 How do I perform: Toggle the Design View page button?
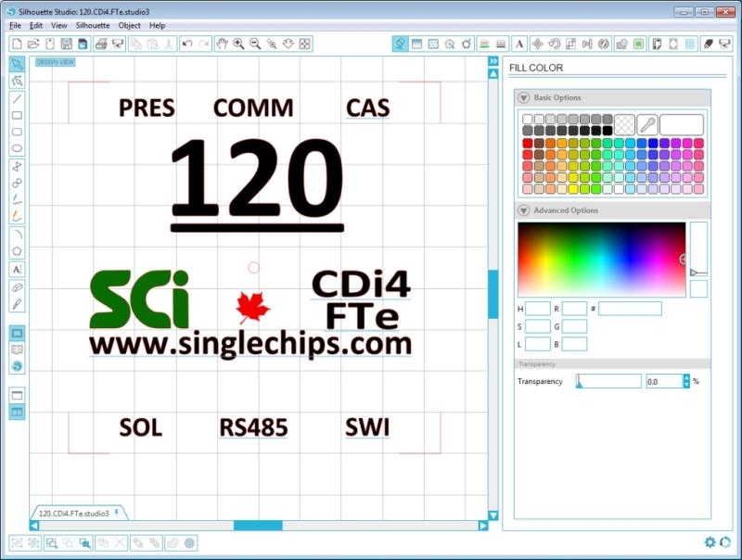17,333
